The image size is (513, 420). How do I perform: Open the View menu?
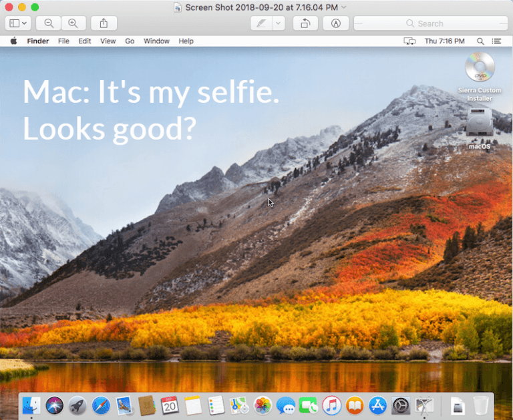pyautogui.click(x=108, y=41)
